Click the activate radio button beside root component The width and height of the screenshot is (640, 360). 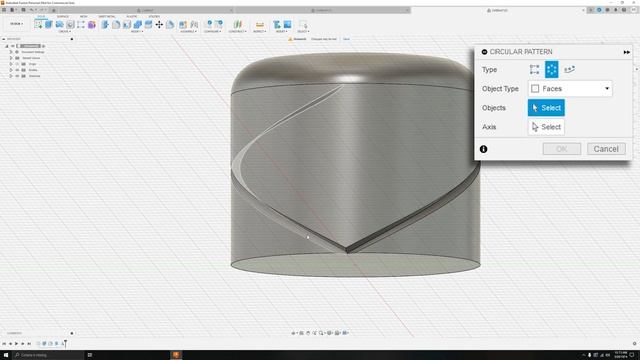tap(44, 46)
